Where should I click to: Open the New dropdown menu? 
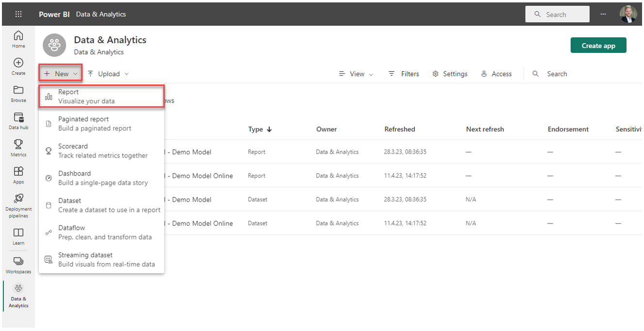[x=61, y=74]
